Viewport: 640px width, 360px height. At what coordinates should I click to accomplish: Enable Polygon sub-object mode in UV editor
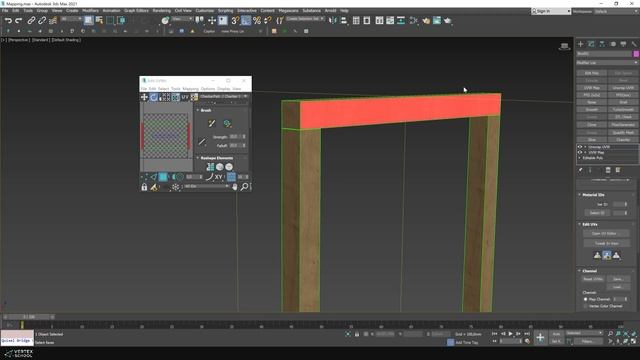click(x=163, y=177)
